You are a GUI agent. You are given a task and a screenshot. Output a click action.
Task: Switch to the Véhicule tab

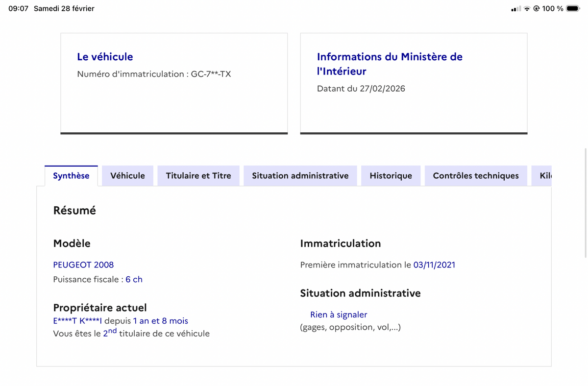pyautogui.click(x=127, y=176)
